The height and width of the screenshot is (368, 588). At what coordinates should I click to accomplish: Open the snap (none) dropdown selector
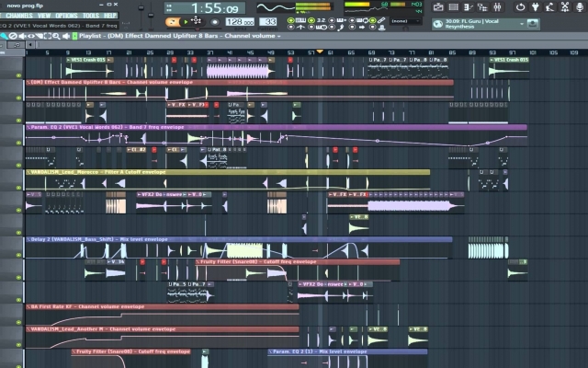[406, 21]
